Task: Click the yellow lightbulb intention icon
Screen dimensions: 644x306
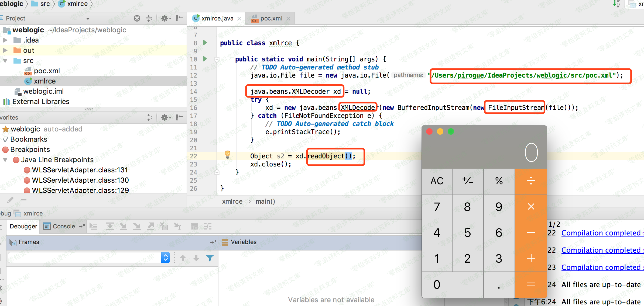Action: (228, 154)
